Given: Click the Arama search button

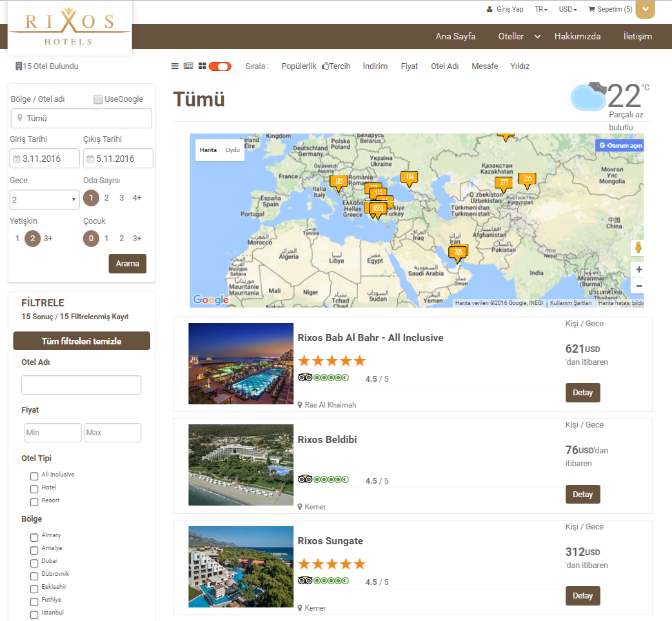Looking at the screenshot, I should [x=127, y=264].
